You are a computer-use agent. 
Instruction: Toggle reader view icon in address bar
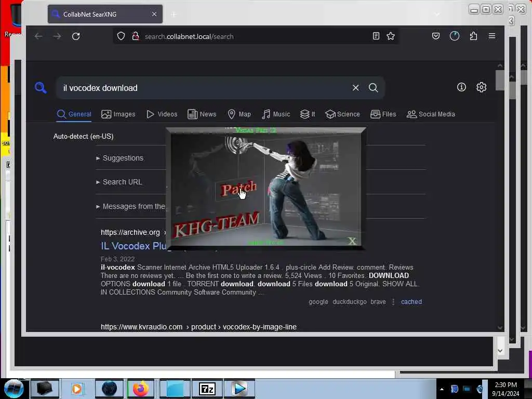point(376,36)
